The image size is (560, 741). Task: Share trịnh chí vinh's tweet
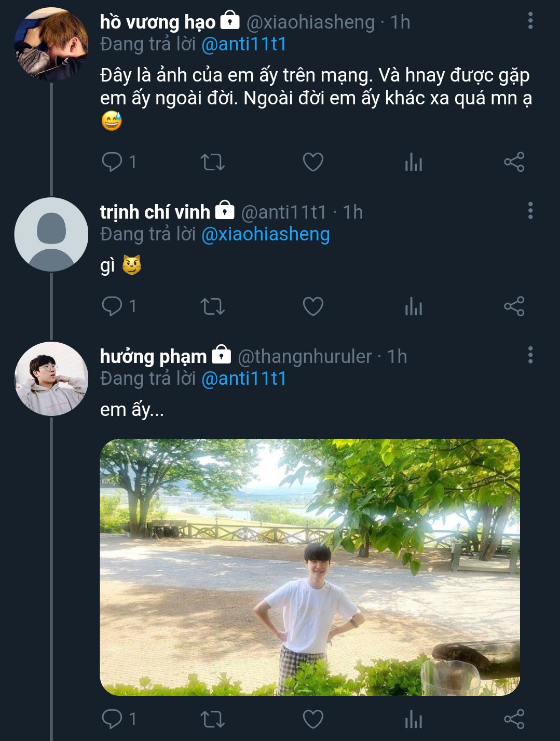pos(514,306)
